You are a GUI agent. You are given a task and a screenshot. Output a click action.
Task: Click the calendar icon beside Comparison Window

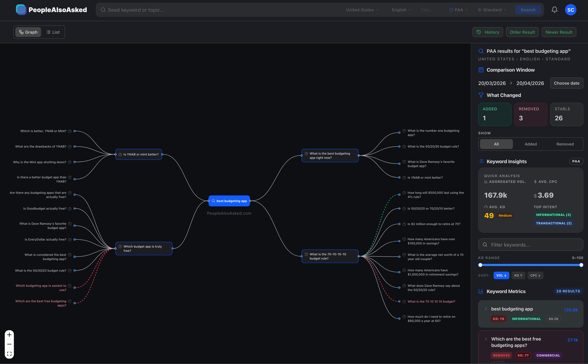481,70
